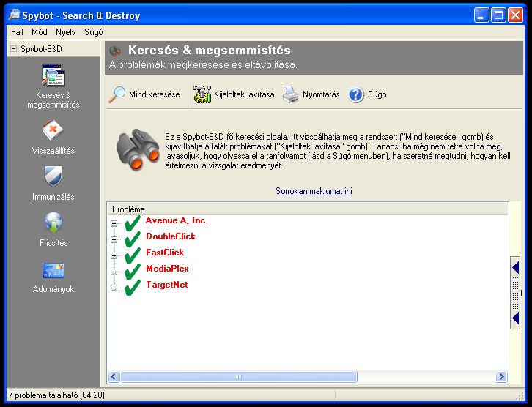Click the Visszaállítás sidebar label
This screenshot has width=532, height=407.
click(x=53, y=151)
